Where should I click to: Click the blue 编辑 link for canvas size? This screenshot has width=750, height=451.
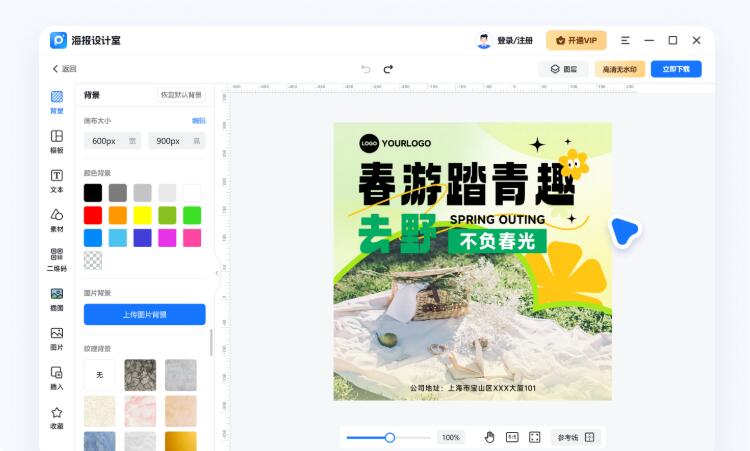[199, 121]
